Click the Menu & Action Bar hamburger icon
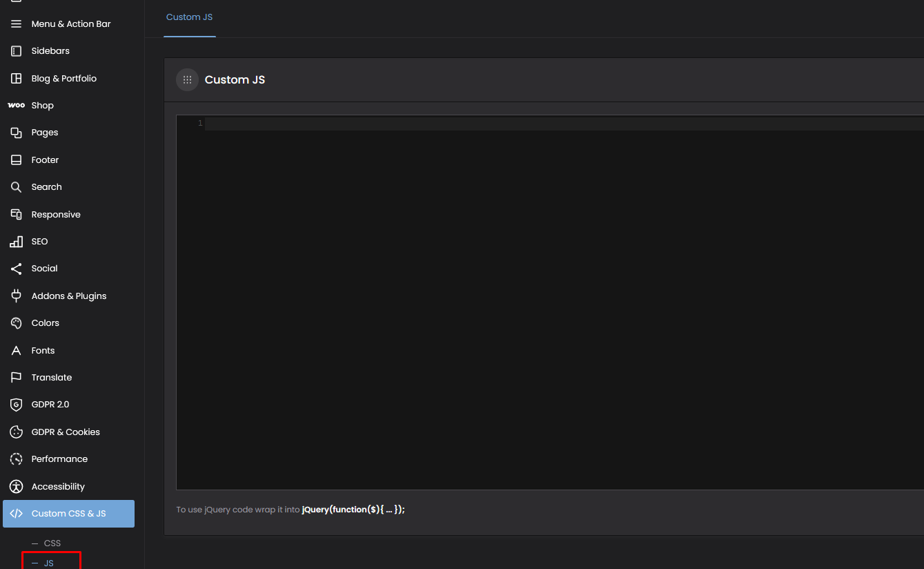 [x=17, y=24]
